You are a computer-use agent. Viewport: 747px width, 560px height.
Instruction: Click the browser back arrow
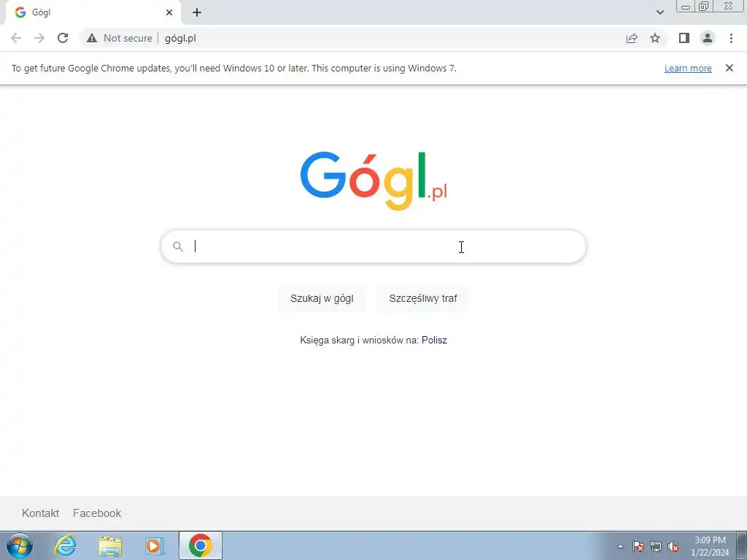pyautogui.click(x=16, y=38)
